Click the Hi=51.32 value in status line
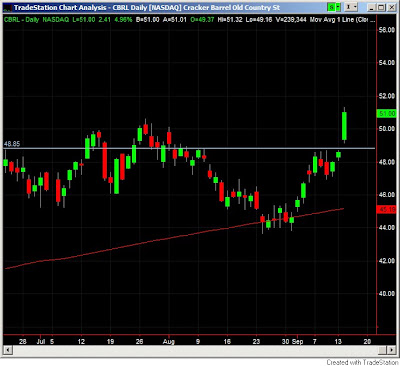The width and height of the screenshot is (400, 366). tap(230, 20)
